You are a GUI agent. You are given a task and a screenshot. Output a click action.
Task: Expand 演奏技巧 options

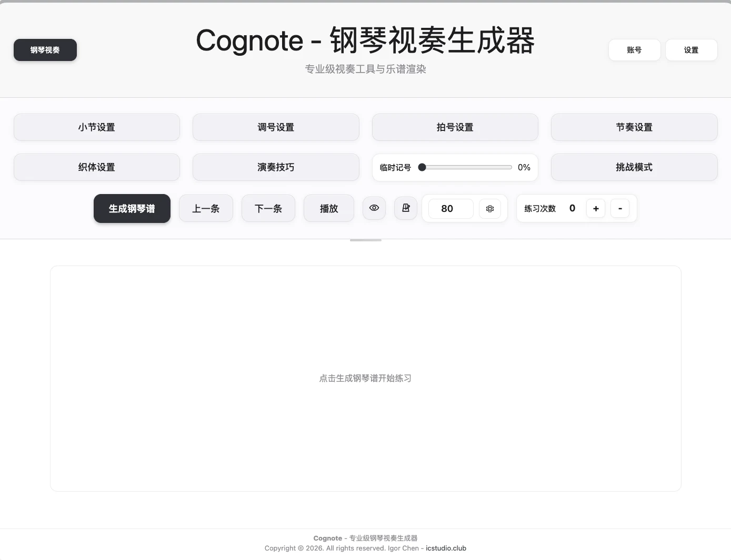(x=276, y=167)
